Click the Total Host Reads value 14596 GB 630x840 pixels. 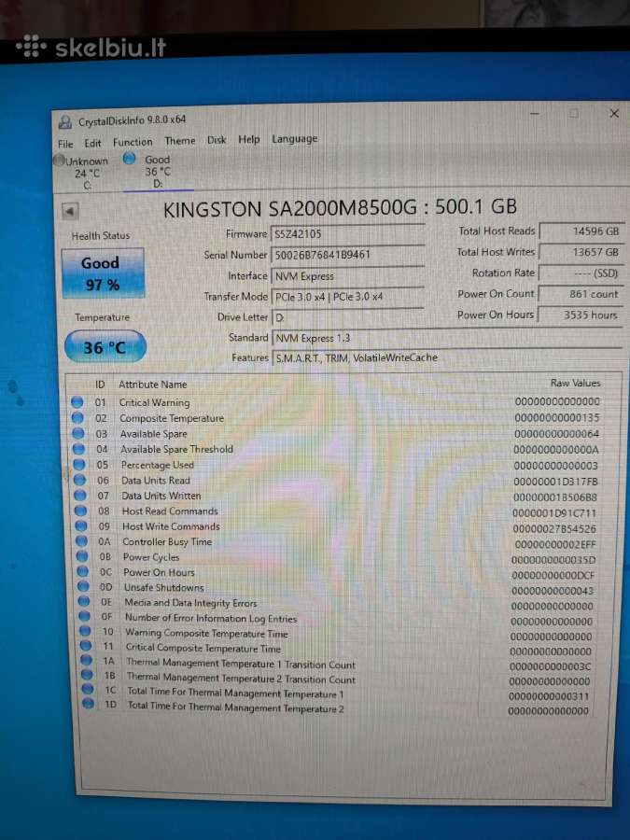tap(581, 231)
